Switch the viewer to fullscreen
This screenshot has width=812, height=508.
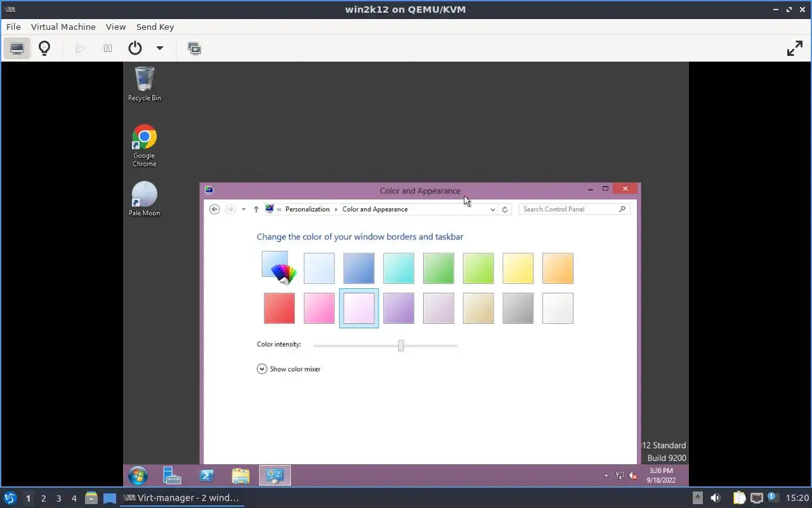pos(795,48)
